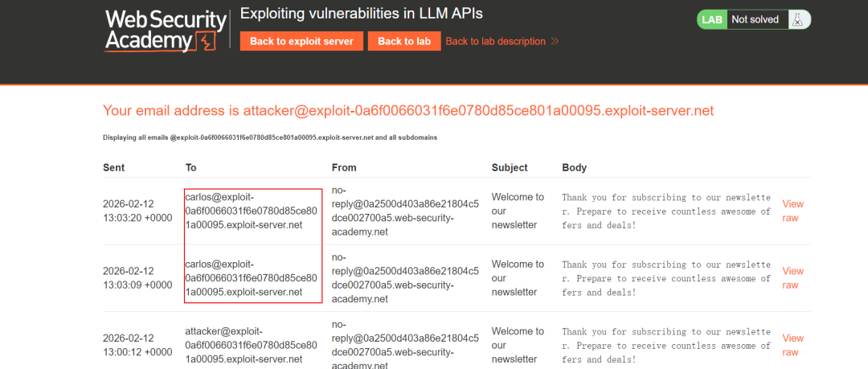
Task: Select first carlos recipient email address
Action: click(252, 211)
